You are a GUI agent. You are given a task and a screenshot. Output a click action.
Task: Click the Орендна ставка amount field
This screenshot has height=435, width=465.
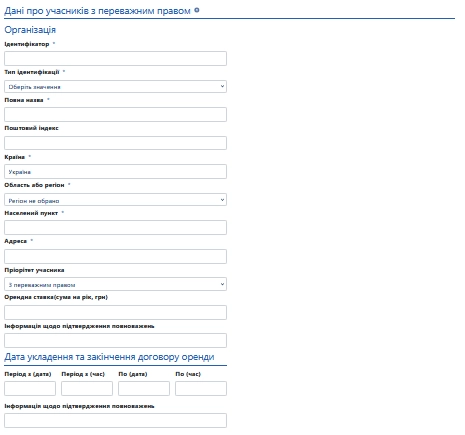tap(115, 312)
